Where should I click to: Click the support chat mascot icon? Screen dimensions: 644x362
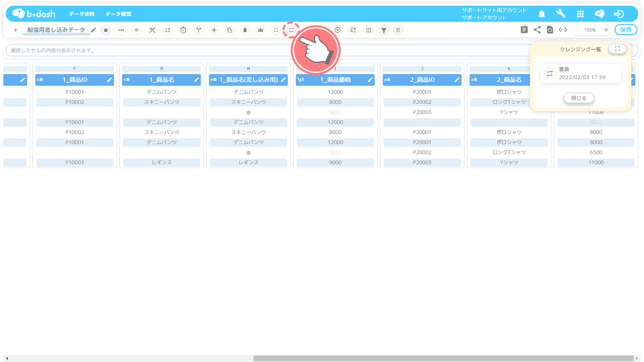pyautogui.click(x=600, y=14)
